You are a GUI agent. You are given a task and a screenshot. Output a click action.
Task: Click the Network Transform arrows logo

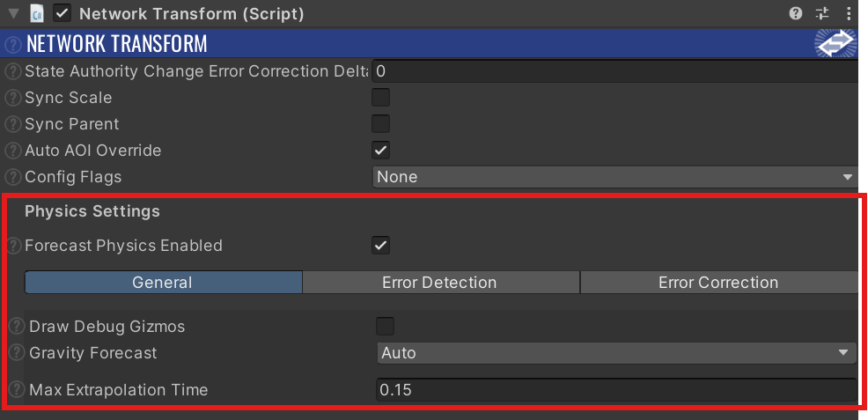[835, 43]
